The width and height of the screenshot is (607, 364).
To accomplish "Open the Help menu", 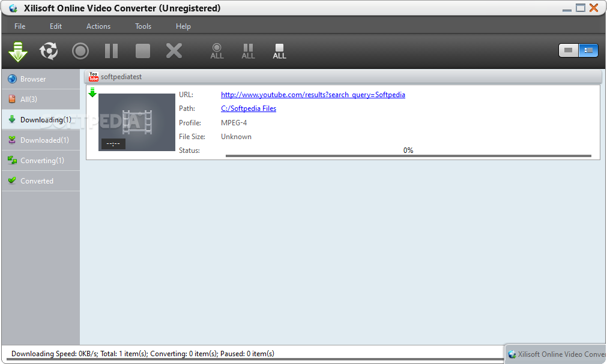I will coord(183,26).
